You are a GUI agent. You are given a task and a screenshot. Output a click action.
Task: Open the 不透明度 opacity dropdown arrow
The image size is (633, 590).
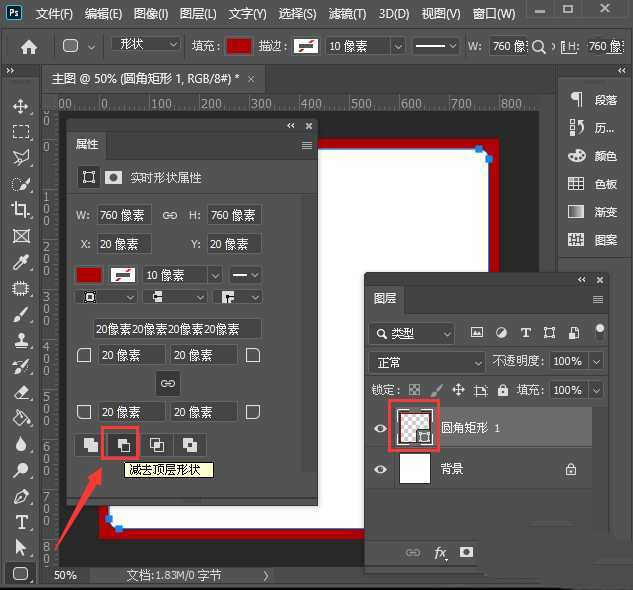pos(597,361)
